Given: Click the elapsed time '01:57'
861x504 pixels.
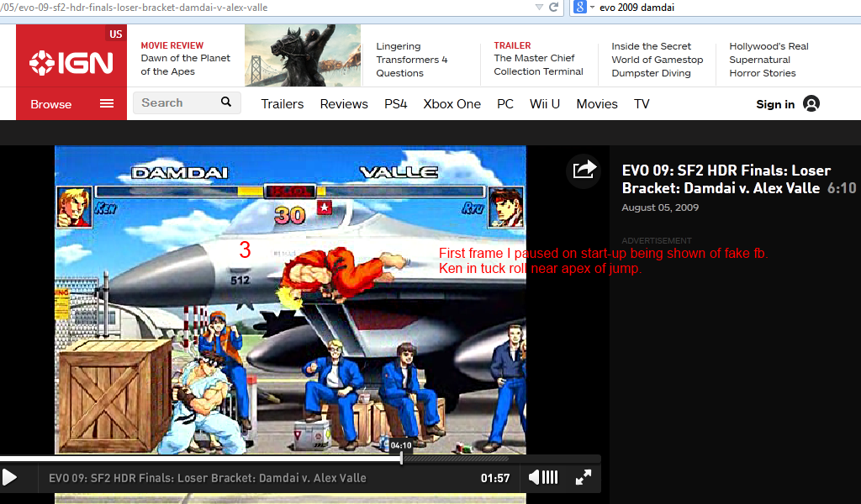Looking at the screenshot, I should tap(495, 478).
